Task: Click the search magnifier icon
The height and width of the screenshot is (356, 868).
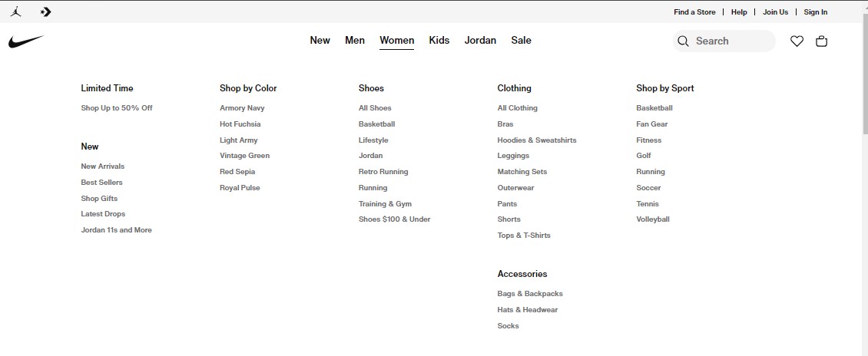Action: (683, 41)
